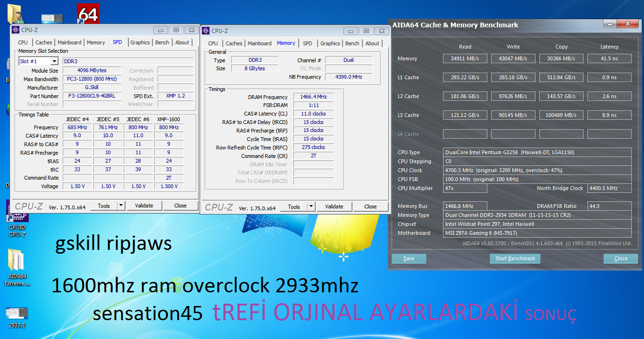Click Memory Latency value 41.5 ns

click(x=609, y=58)
